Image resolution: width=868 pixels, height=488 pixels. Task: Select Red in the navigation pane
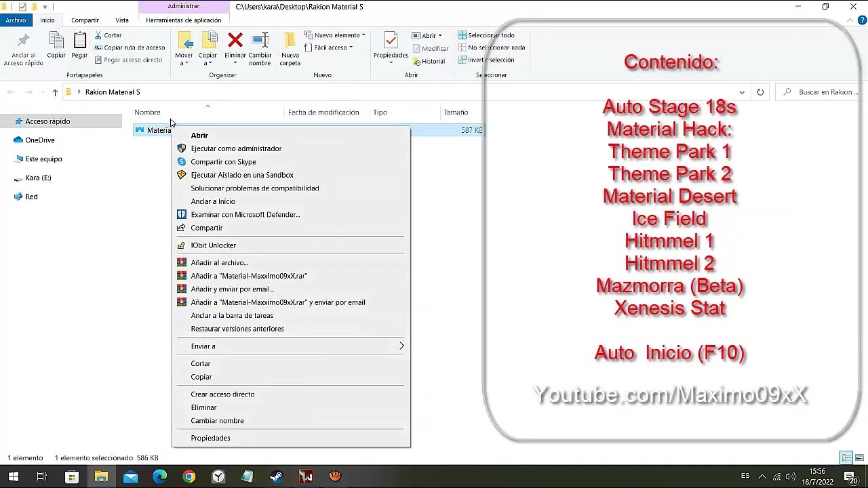(x=31, y=197)
